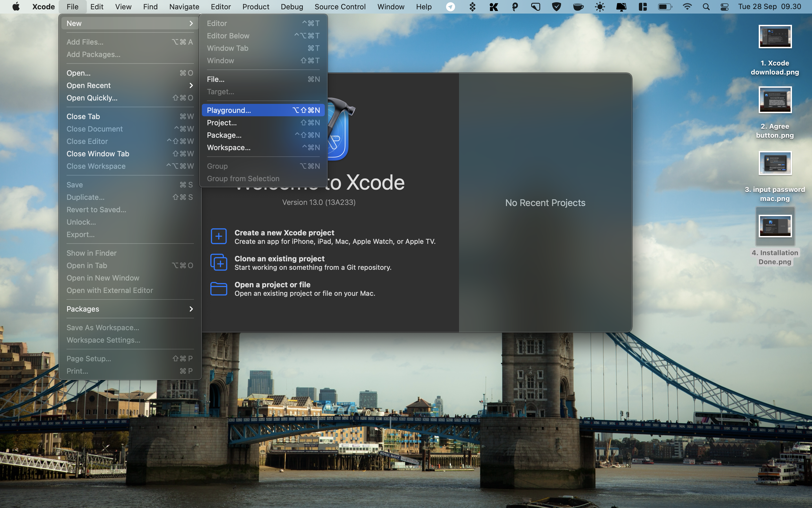812x508 pixels.
Task: Click the clone project icon
Action: click(x=219, y=262)
